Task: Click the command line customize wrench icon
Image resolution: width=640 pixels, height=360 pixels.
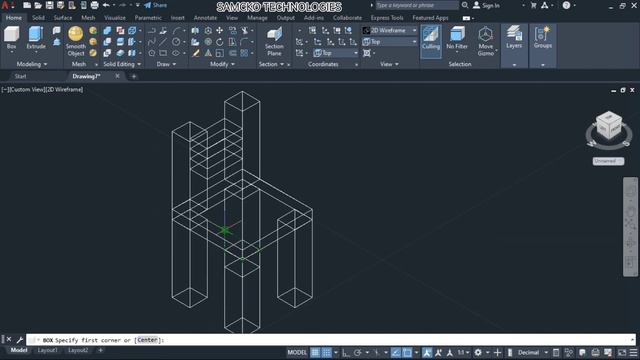Action: (19, 340)
